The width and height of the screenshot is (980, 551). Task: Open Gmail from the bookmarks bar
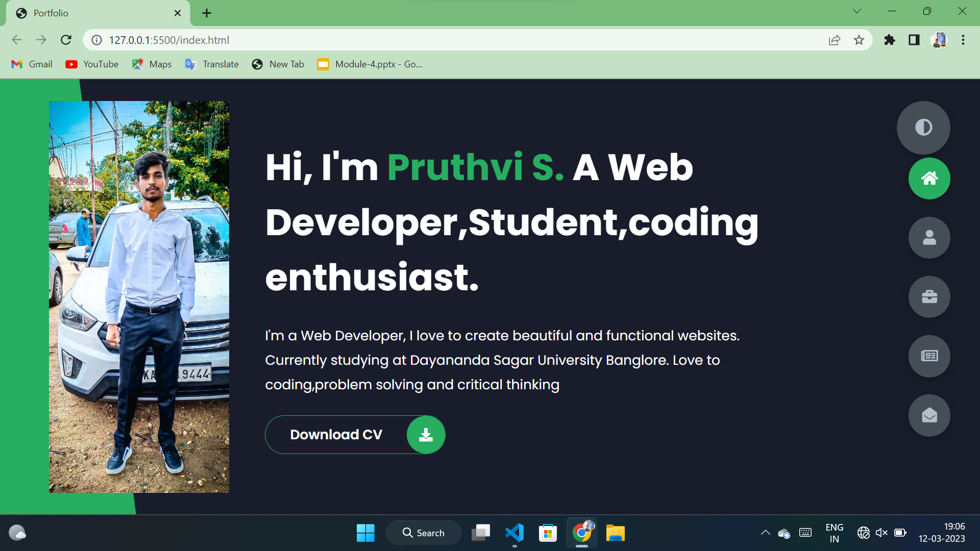pos(31,64)
